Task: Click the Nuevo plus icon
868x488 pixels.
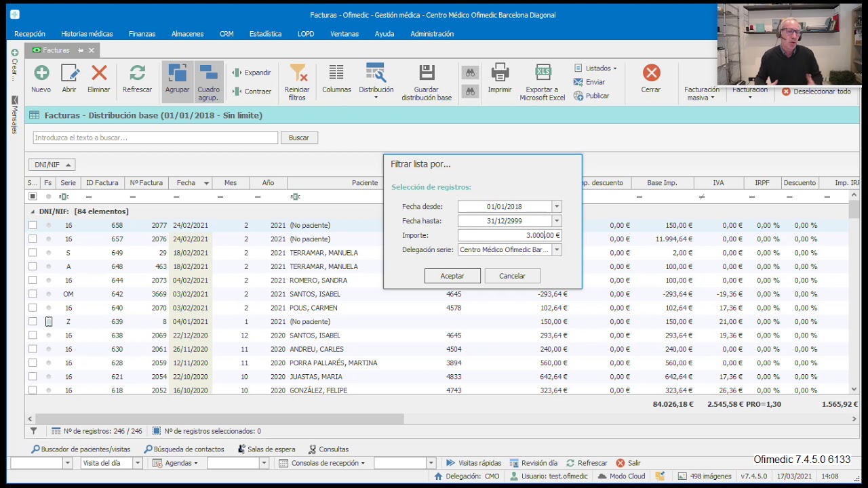Action: point(41,73)
